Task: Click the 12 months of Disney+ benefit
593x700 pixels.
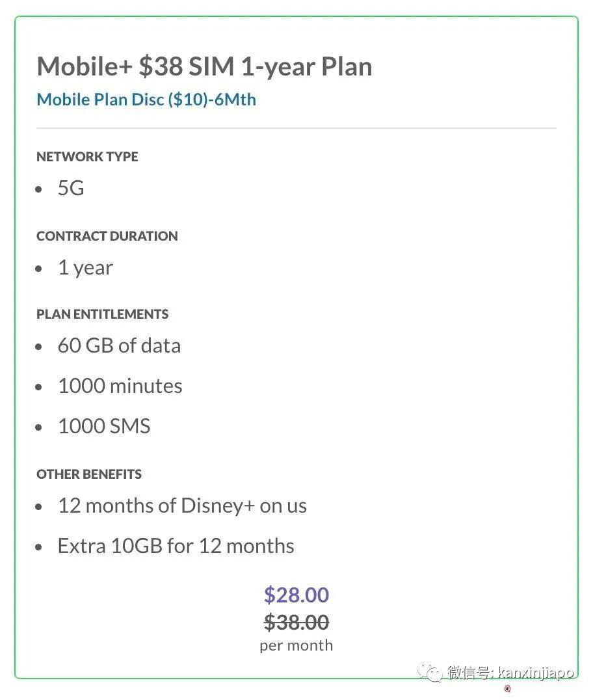Action: tap(182, 505)
